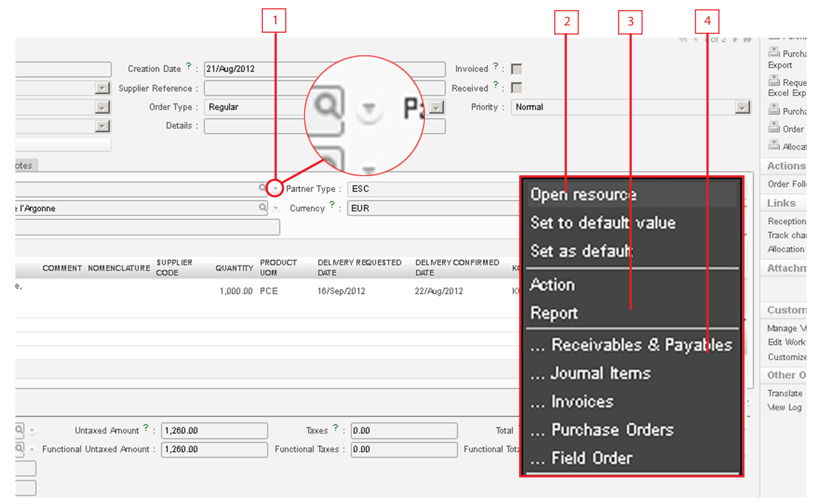Click the Quantity column header
816x504 pixels.
pos(234,268)
